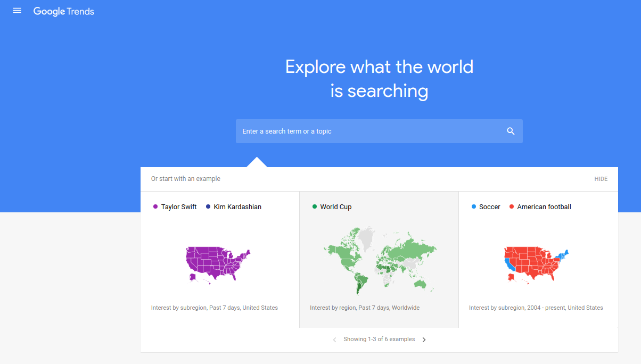The width and height of the screenshot is (641, 364).
Task: Hide the examples panel
Action: tap(601, 179)
